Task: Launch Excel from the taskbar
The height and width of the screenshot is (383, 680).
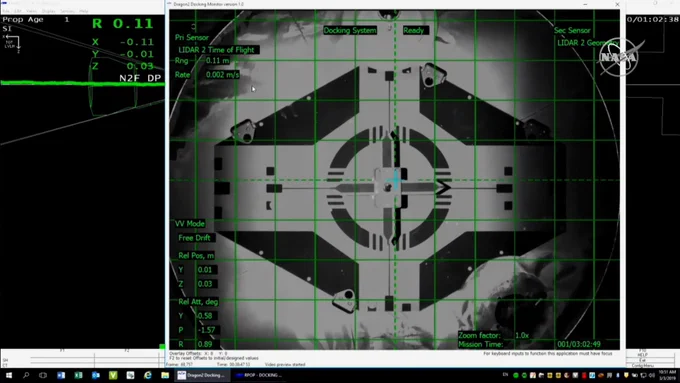Action: pyautogui.click(x=78, y=375)
